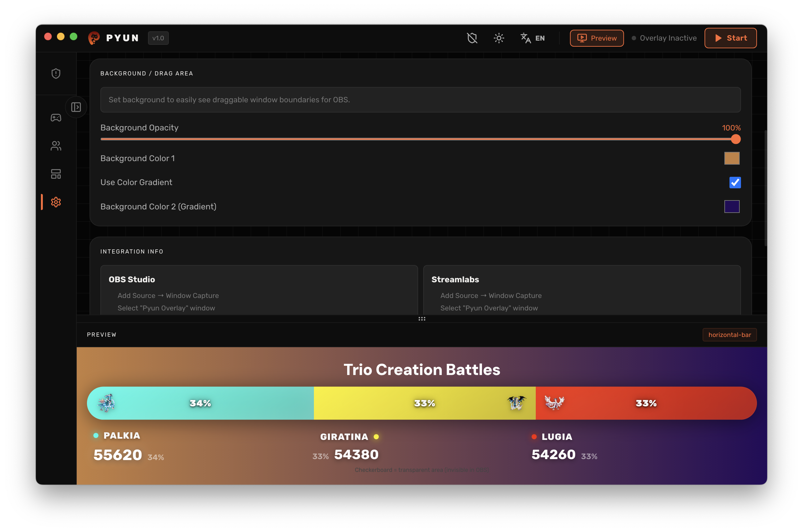This screenshot has width=803, height=532.
Task: Click the Overlay Inactive status
Action: point(664,38)
